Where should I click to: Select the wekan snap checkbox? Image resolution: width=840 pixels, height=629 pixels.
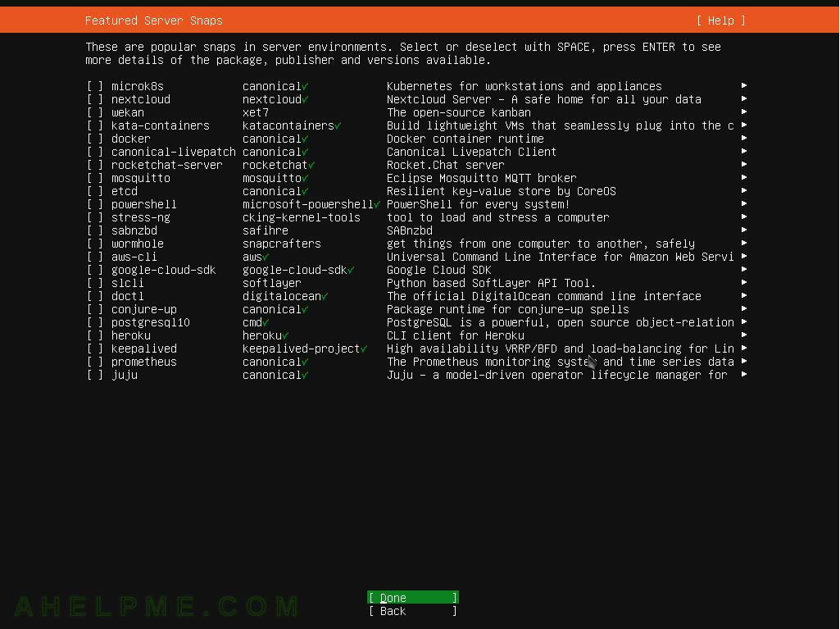95,112
